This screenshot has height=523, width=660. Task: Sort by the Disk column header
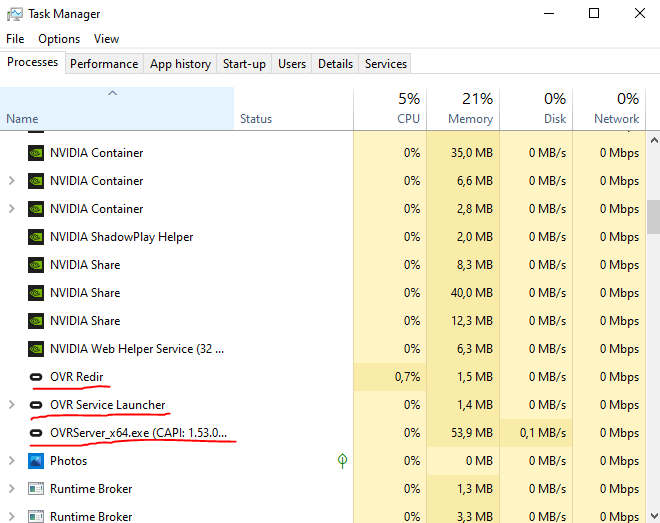click(x=536, y=109)
